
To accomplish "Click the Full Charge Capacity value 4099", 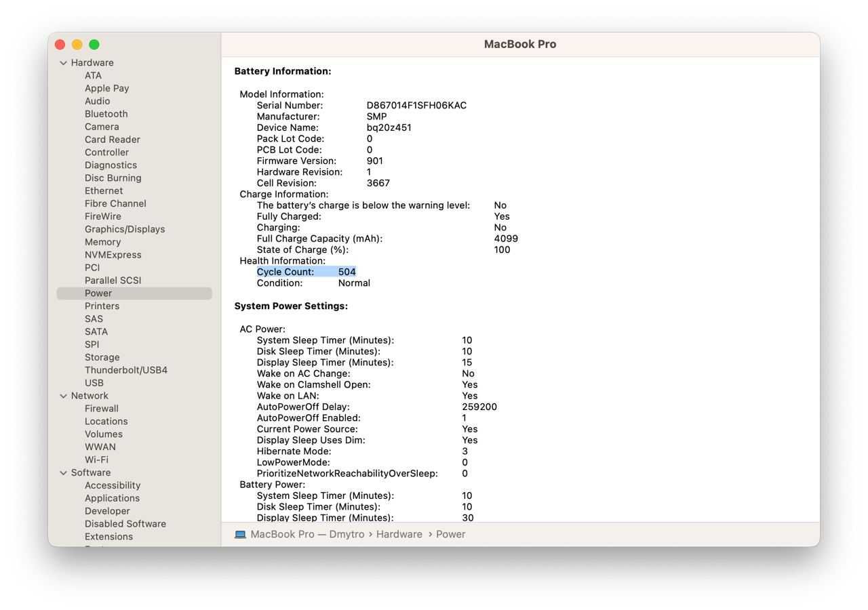I will (506, 239).
